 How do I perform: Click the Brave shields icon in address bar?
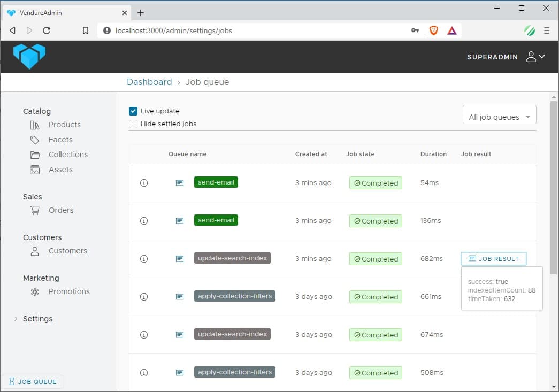[x=434, y=30]
